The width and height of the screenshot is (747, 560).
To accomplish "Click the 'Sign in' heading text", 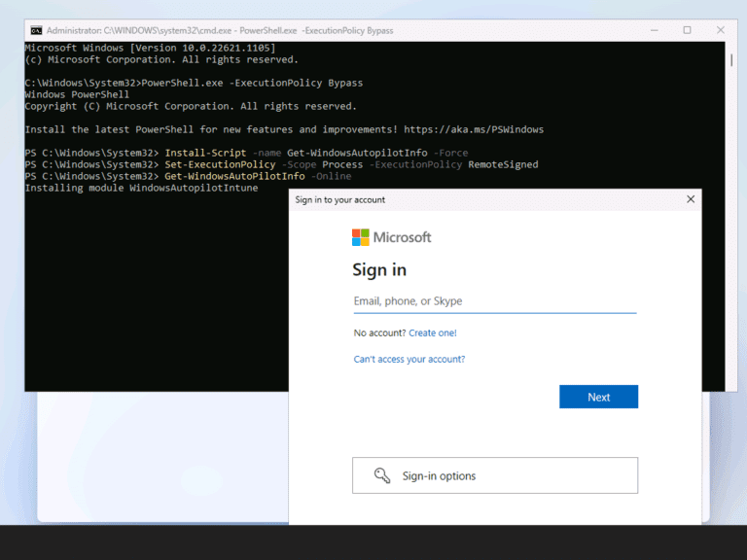I will pos(379,270).
